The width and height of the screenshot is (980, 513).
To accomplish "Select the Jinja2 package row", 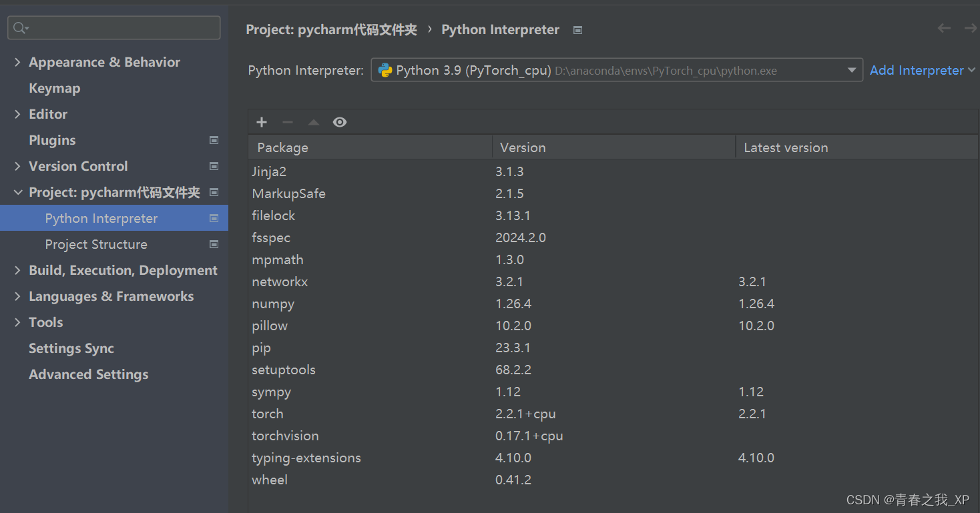I will (613, 171).
